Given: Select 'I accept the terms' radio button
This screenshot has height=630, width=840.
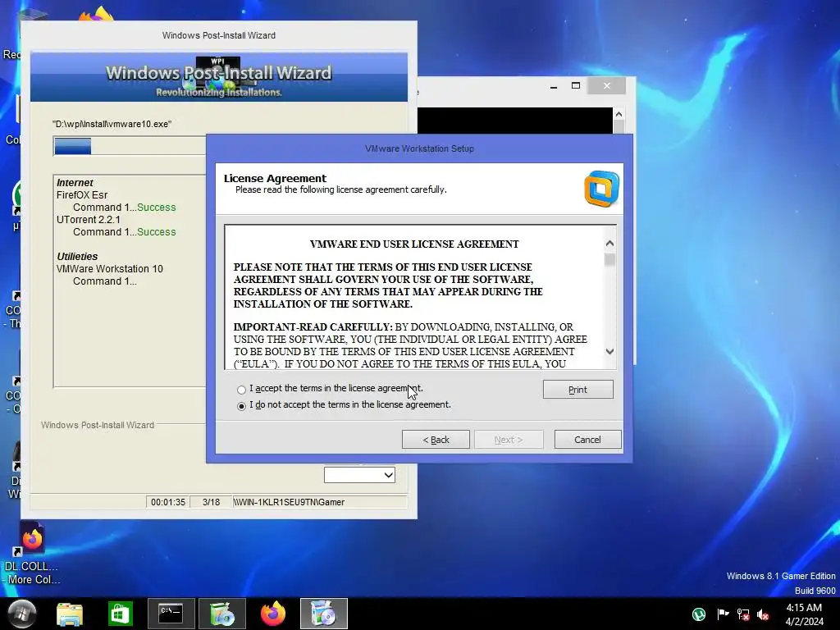Looking at the screenshot, I should tap(242, 390).
